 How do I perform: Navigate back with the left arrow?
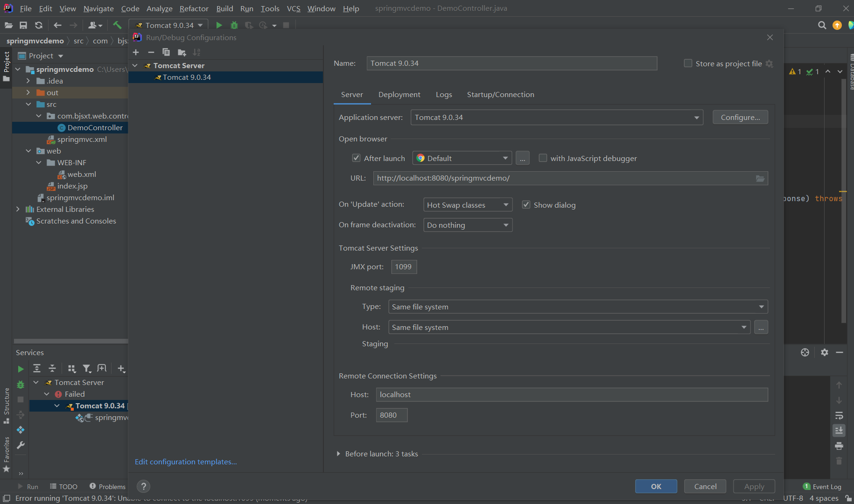point(57,25)
